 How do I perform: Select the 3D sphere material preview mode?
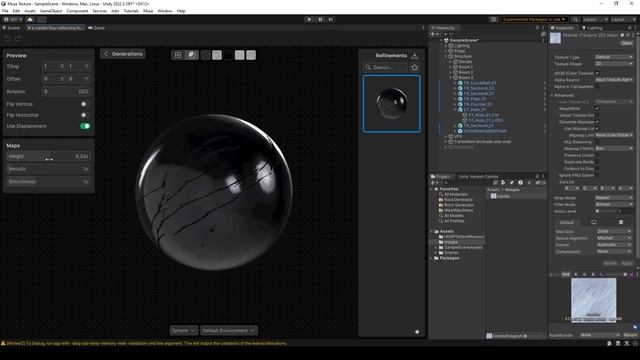pyautogui.click(x=191, y=55)
